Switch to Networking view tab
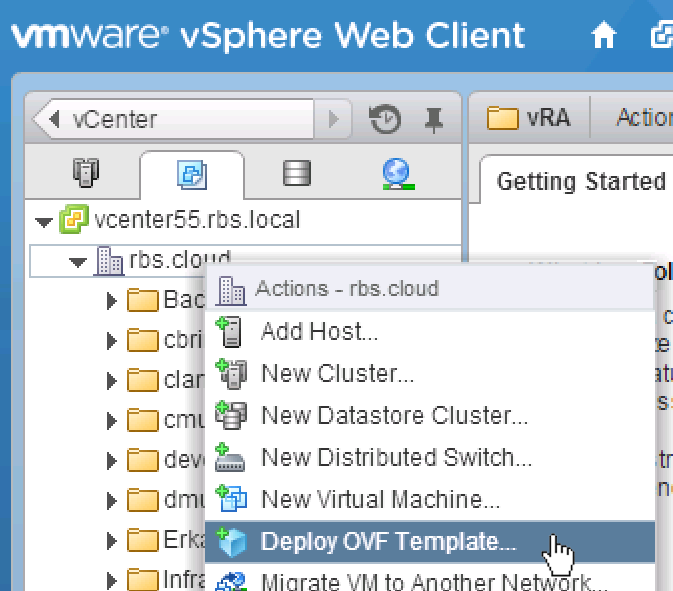 (x=398, y=173)
